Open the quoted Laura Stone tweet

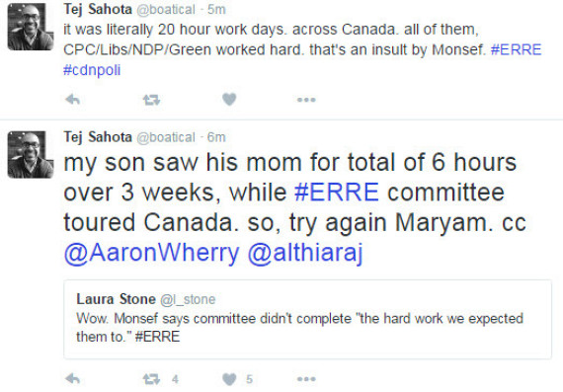point(308,319)
